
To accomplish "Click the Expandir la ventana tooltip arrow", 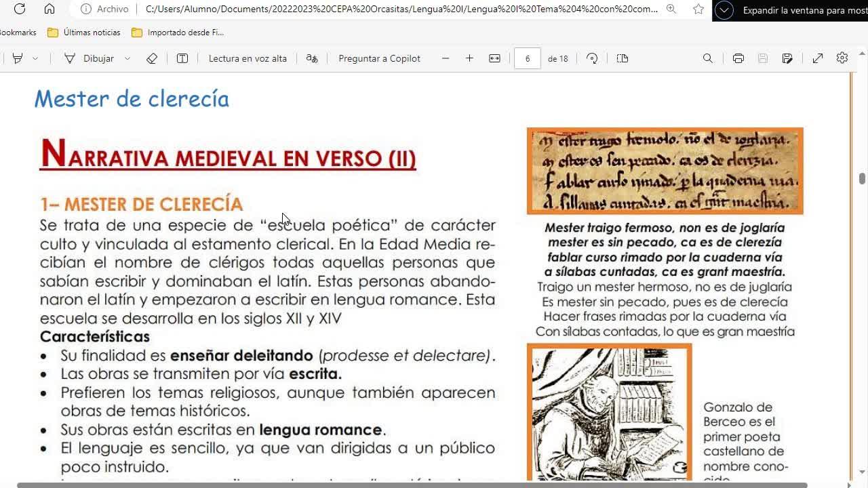I will coord(724,10).
